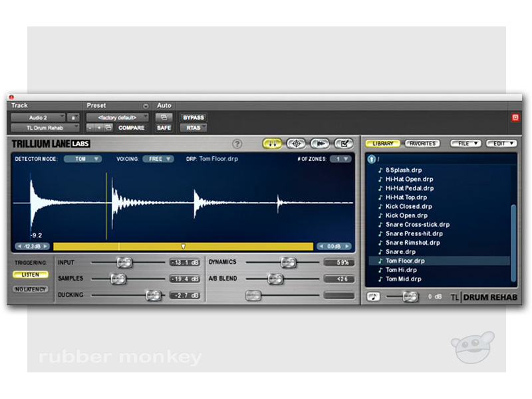Click the SAMPLES -19.4 dB value field
Screen dimensions: 532x399
click(x=185, y=279)
